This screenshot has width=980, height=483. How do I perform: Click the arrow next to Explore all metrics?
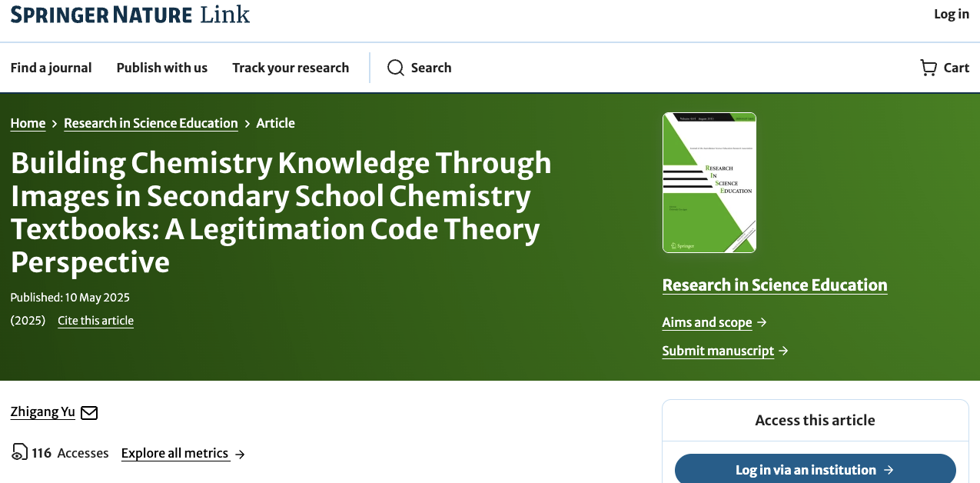click(240, 454)
